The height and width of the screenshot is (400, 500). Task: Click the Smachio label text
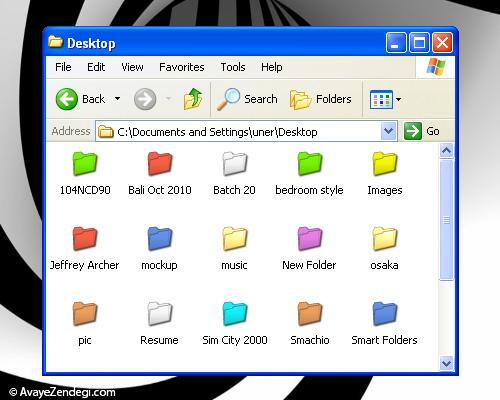coord(310,340)
